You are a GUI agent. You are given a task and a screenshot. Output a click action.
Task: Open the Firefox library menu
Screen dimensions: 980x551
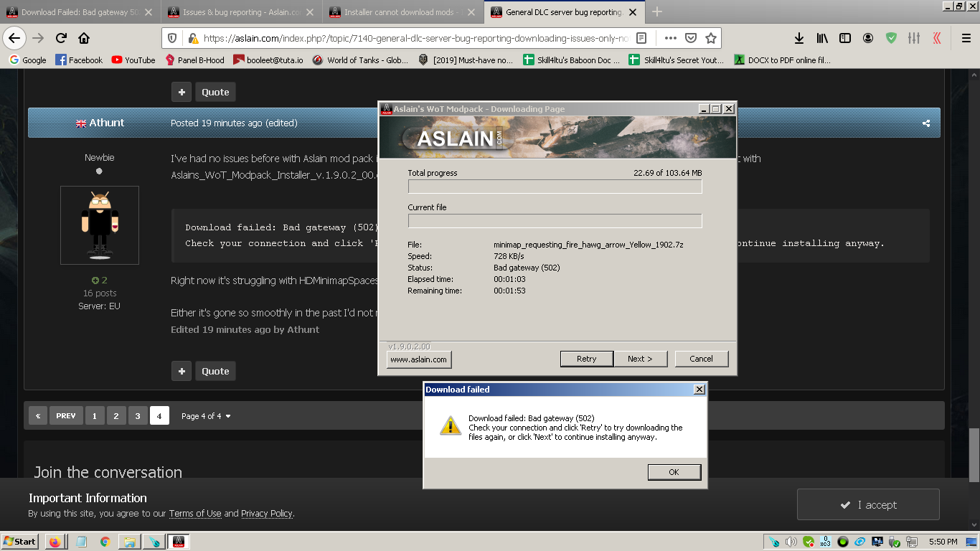pos(822,38)
